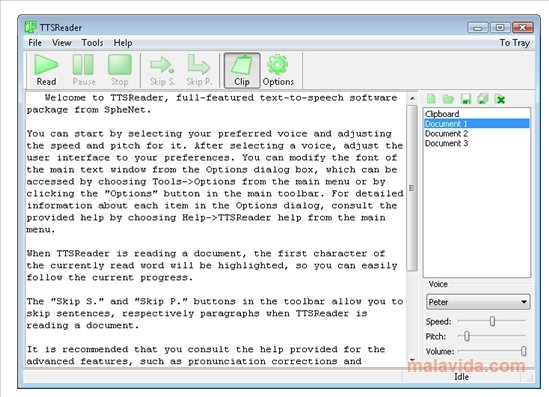This screenshot has height=397, width=549.
Task: Create a new document in the list
Action: pos(431,99)
